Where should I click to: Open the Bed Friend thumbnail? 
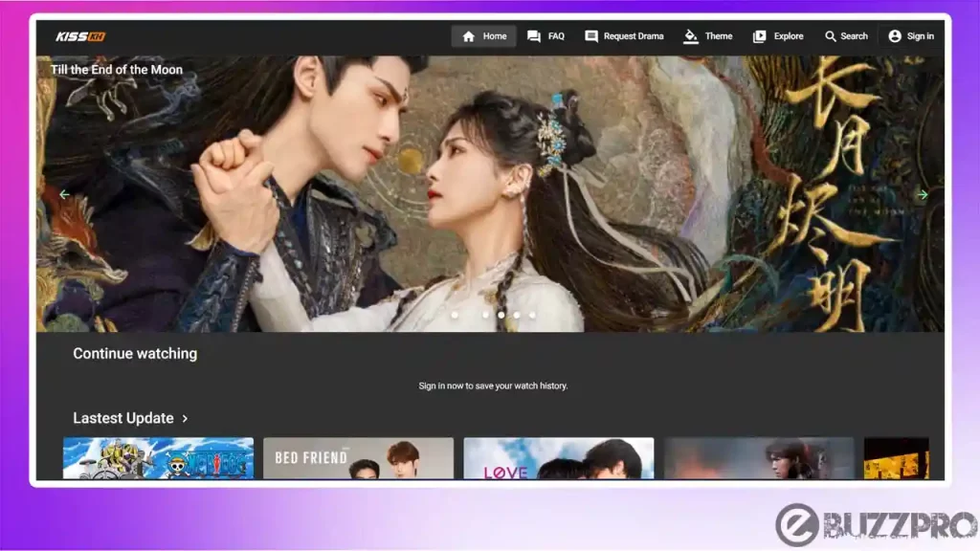point(358,458)
